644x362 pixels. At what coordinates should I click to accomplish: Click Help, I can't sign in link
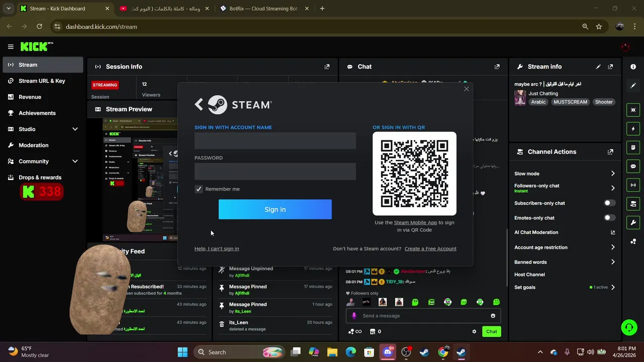click(217, 248)
